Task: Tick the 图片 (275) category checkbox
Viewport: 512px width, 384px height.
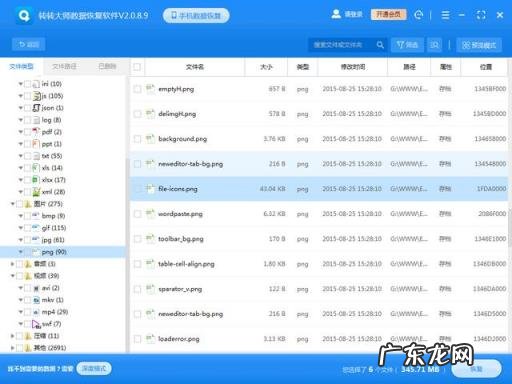Action: click(x=20, y=204)
